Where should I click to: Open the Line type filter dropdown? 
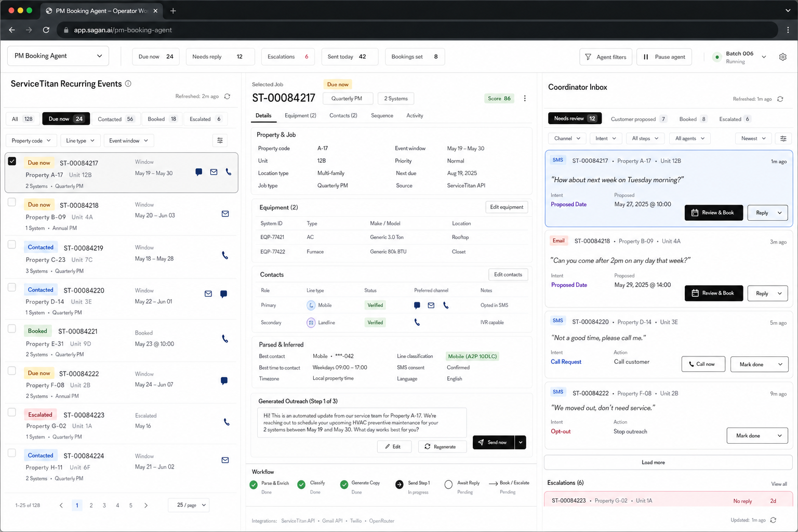[x=81, y=141]
